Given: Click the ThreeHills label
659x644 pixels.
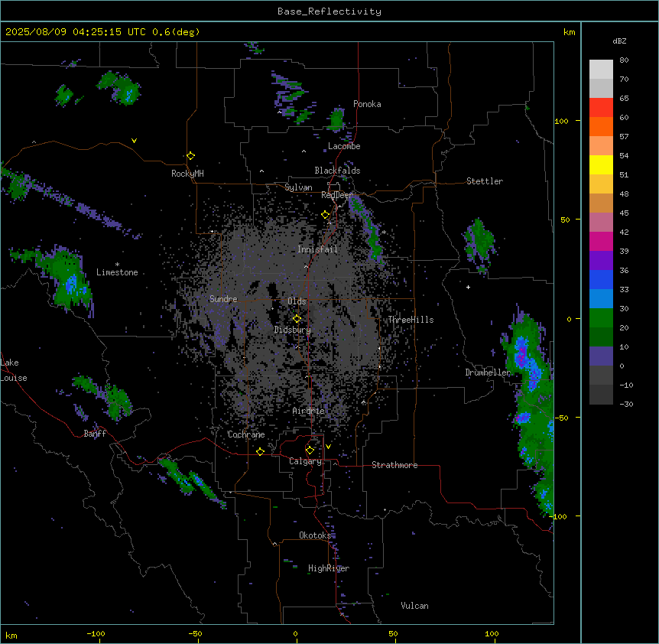Looking at the screenshot, I should click(x=411, y=320).
